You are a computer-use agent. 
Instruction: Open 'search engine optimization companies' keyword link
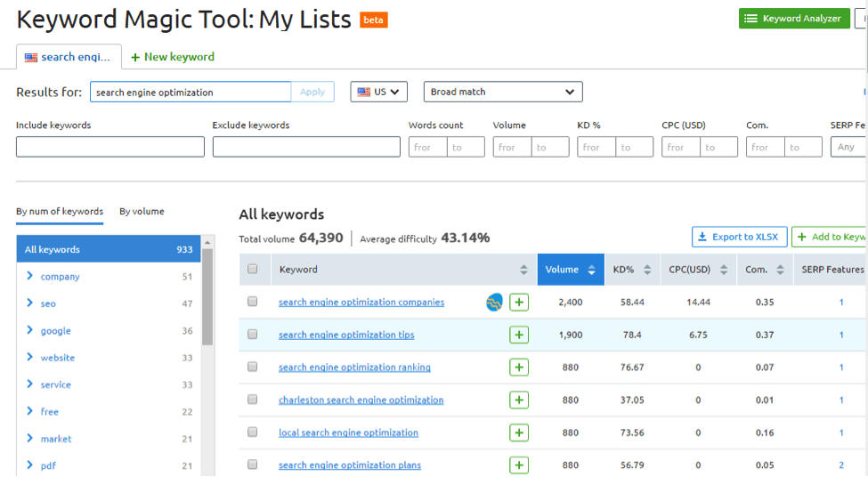pos(361,303)
